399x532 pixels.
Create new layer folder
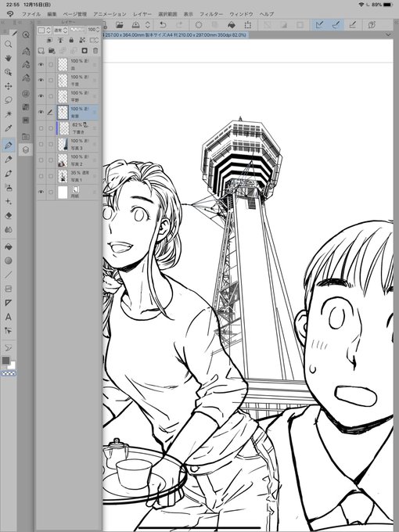52,51
